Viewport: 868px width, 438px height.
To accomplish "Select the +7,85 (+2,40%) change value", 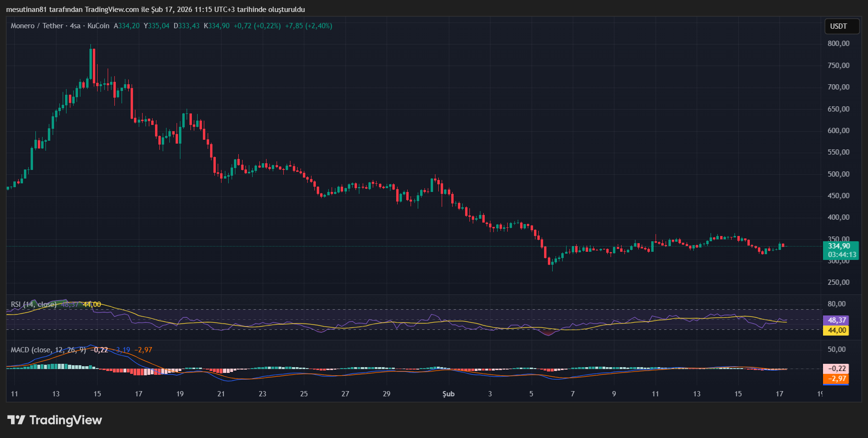I will coord(308,26).
